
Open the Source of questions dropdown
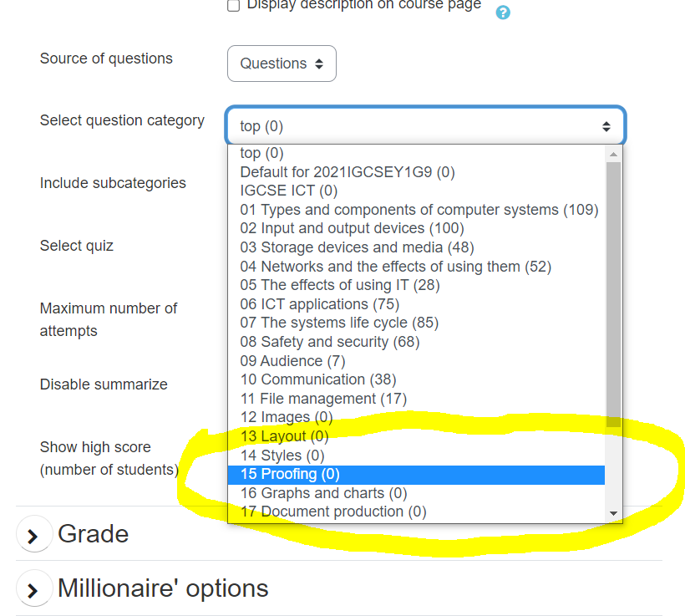(x=282, y=64)
